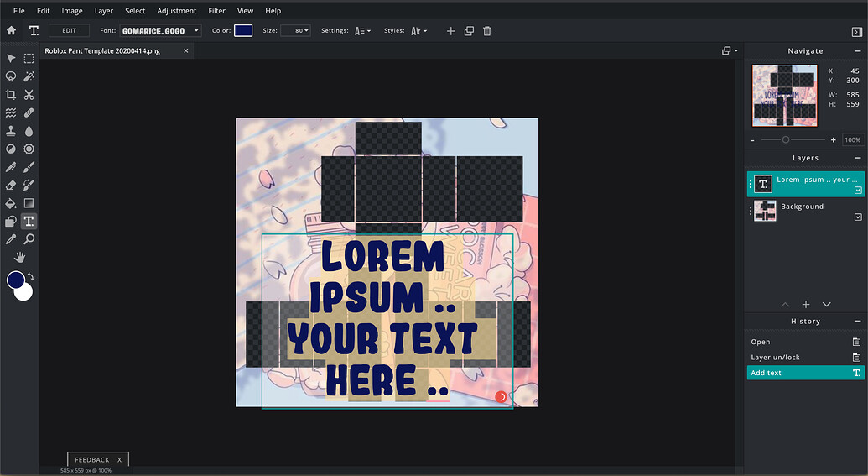Open the Adjustment menu

pyautogui.click(x=177, y=11)
